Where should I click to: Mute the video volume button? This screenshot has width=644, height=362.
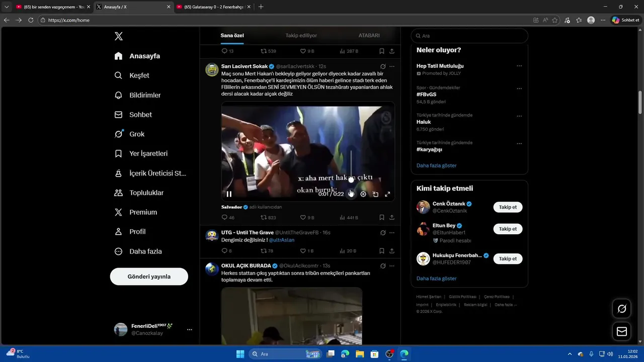[x=351, y=194]
